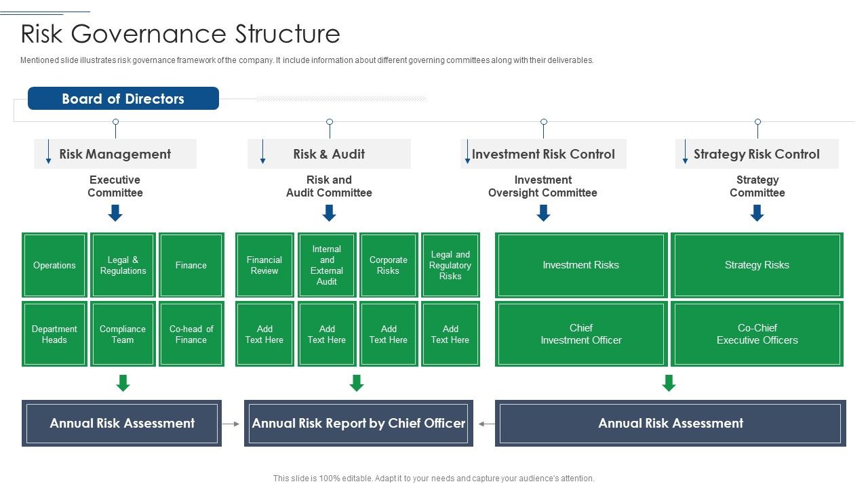
Task: Click the blue arrow under Executive Committee
Action: 115,213
